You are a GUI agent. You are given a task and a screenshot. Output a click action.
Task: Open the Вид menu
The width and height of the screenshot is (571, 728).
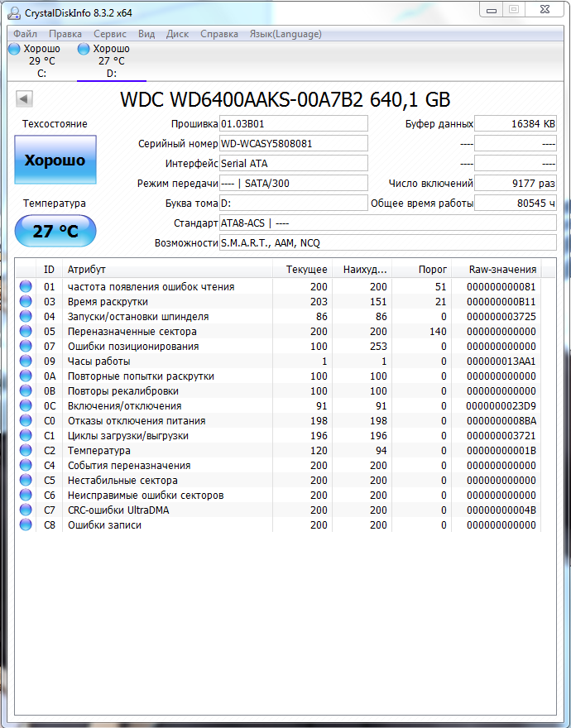[x=146, y=34]
